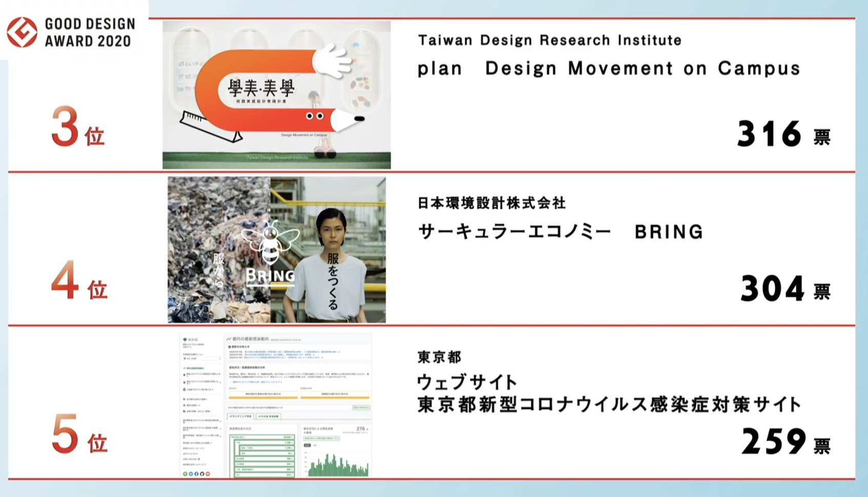Select the 日本環境設計株式会社 company name
The height and width of the screenshot is (497, 868).
tap(491, 203)
